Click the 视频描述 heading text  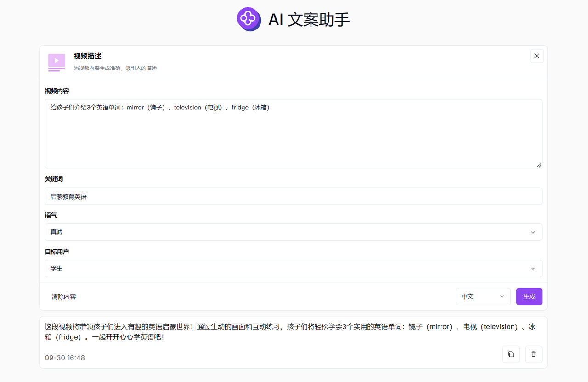pyautogui.click(x=88, y=56)
